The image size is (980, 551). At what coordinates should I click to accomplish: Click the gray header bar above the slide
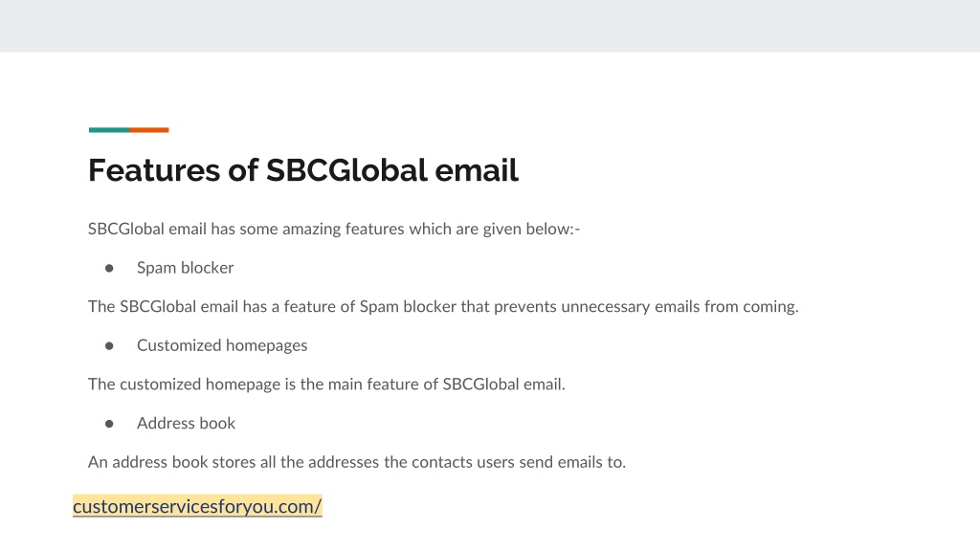(x=490, y=26)
